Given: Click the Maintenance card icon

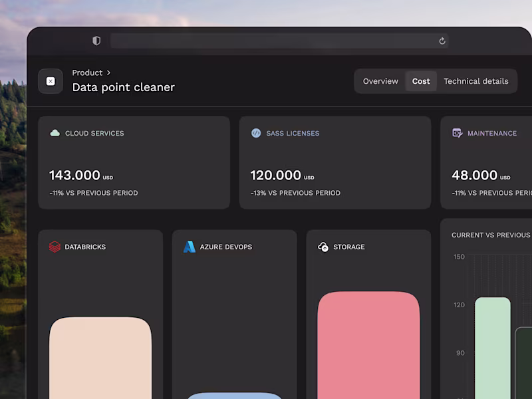Looking at the screenshot, I should (458, 133).
